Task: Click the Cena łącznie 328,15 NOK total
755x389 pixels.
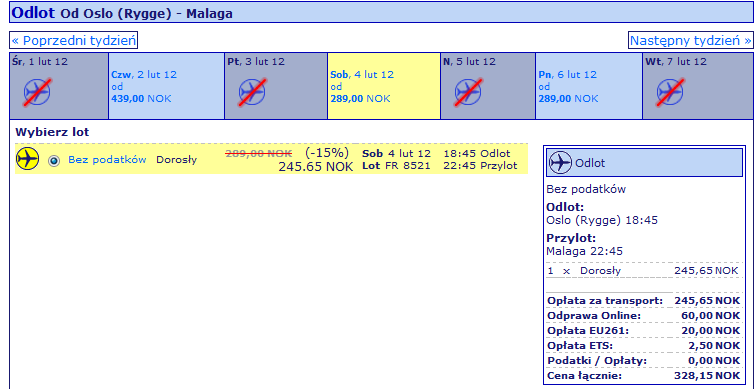Action: coord(643,376)
